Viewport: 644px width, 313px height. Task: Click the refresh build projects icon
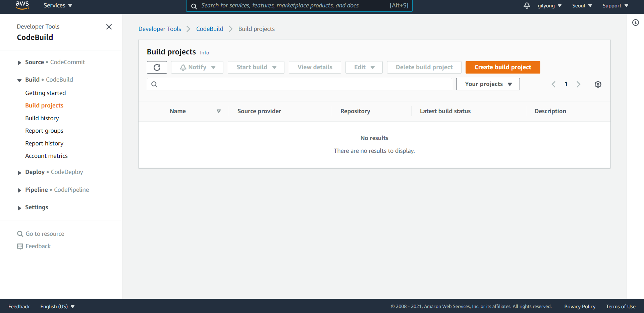tap(157, 67)
